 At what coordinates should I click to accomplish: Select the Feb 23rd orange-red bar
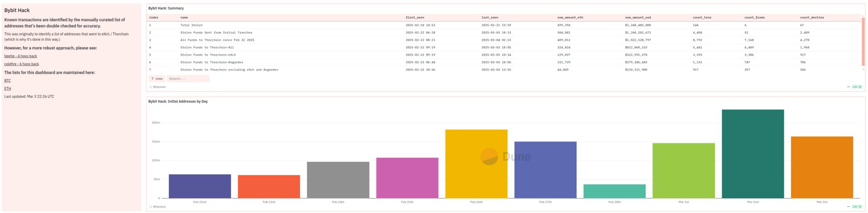click(269, 187)
